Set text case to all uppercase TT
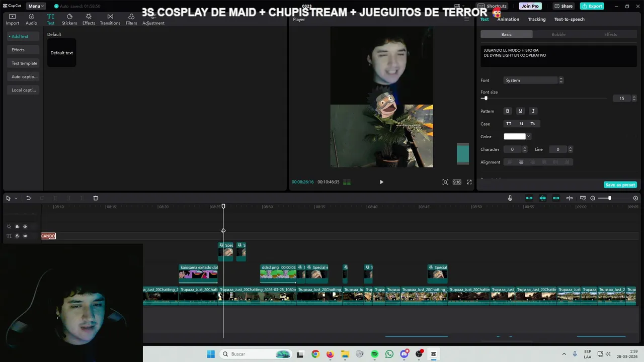The image size is (644, 362). [509, 124]
